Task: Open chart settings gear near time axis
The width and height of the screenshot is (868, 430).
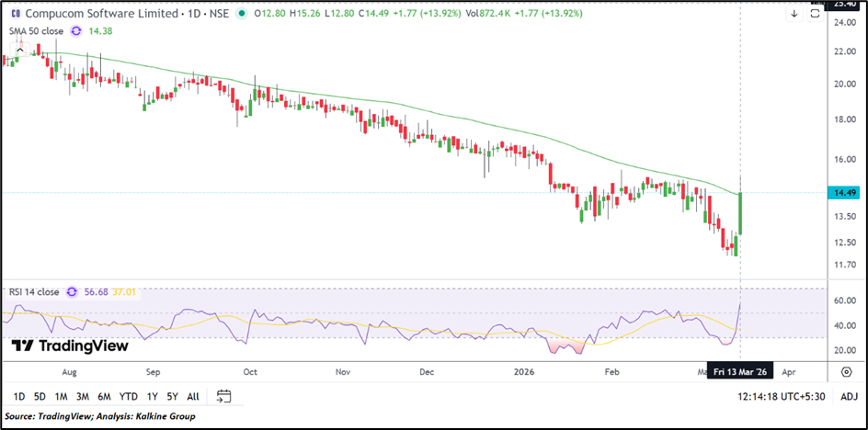Action: pos(846,371)
